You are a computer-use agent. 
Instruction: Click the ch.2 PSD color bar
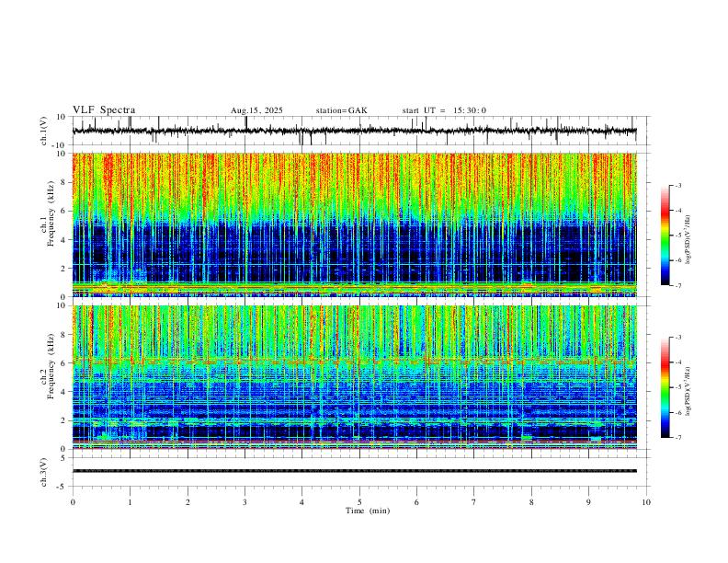pos(665,387)
